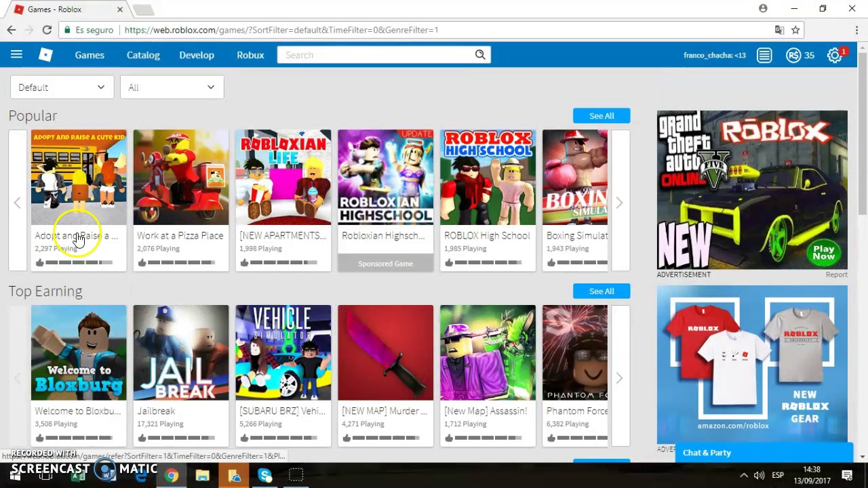Open the Chat & Party panel
The width and height of the screenshot is (868, 488).
click(764, 452)
